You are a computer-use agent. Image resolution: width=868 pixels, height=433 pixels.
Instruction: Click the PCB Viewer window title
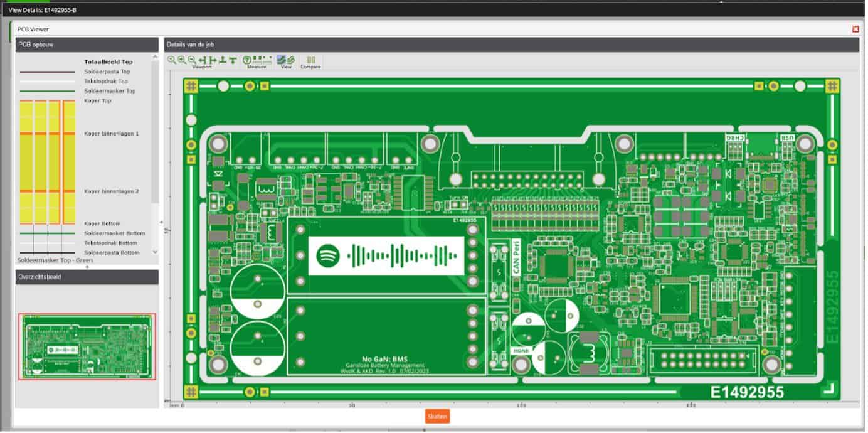click(x=33, y=29)
